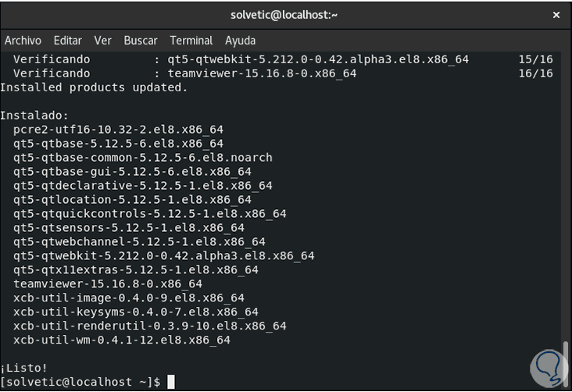This screenshot has height=392, width=572.
Task: Click the cursor at the shell prompt
Action: pos(171,382)
